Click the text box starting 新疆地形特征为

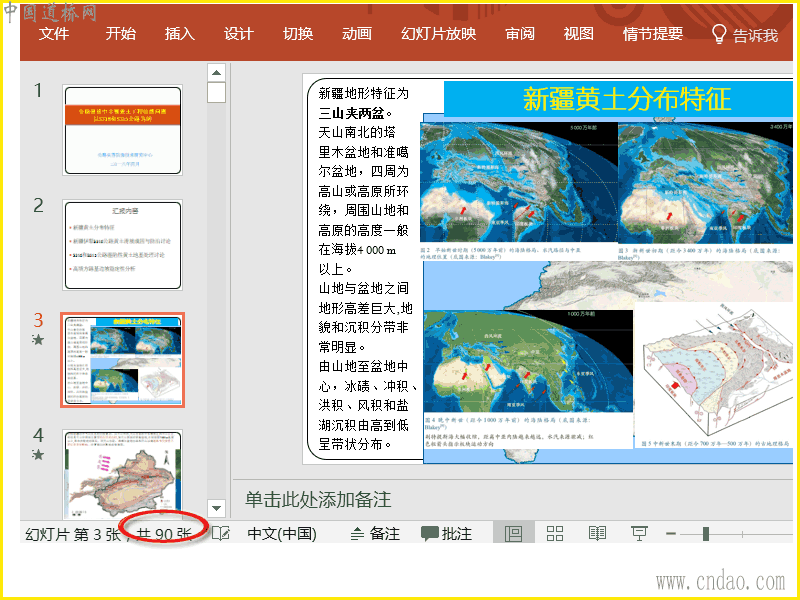click(x=365, y=269)
